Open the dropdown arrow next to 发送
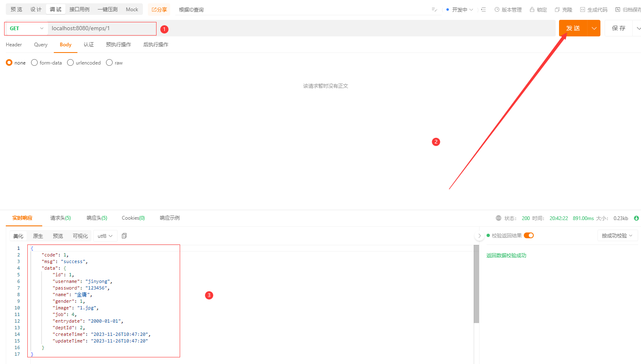 (594, 28)
